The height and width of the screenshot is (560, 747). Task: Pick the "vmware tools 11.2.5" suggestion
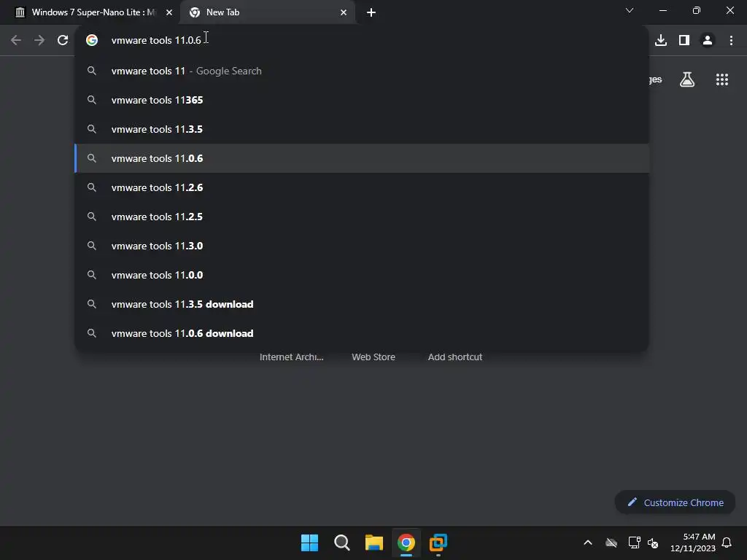coord(362,217)
